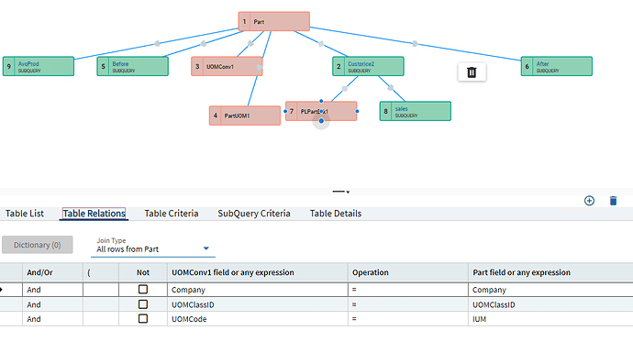
Task: Click the join arrow between Part and After
Action: click(x=415, y=44)
